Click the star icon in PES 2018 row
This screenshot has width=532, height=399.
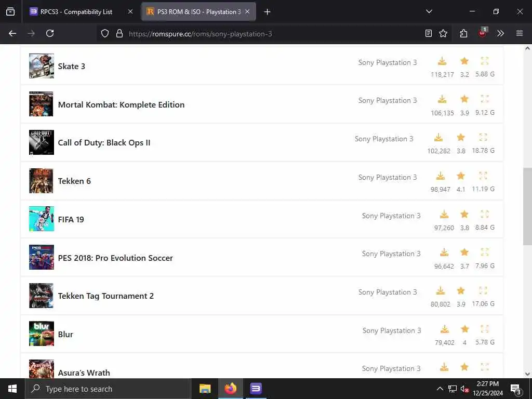point(464,252)
